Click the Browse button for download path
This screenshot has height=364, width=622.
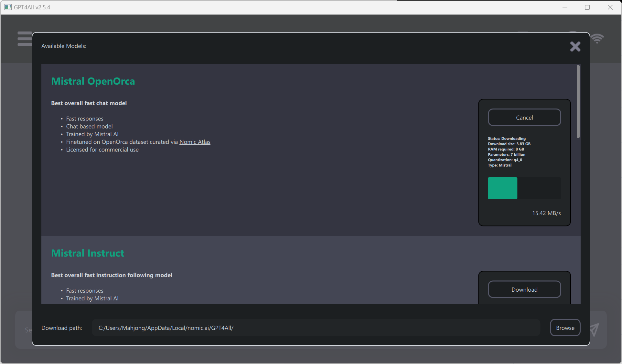click(x=565, y=327)
